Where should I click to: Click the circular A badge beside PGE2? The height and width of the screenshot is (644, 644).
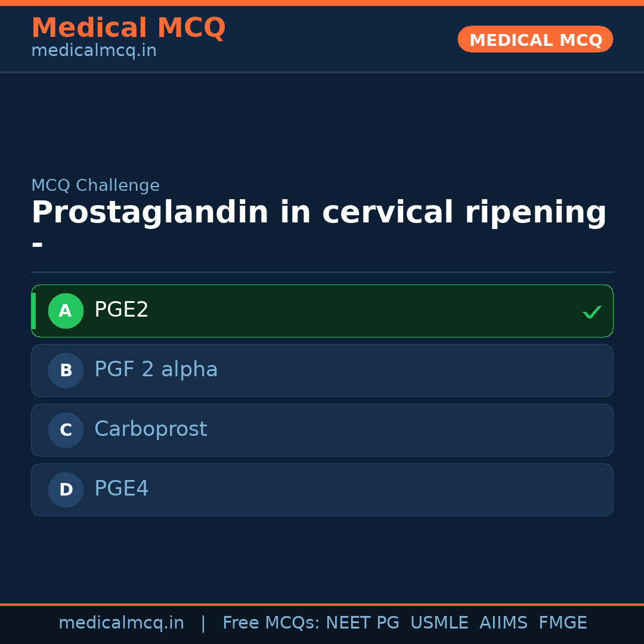tap(66, 311)
